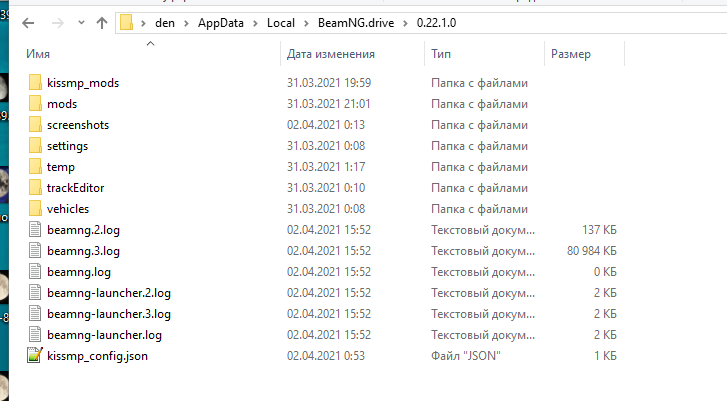Select beamng-launcher.log file icon
The width and height of the screenshot is (727, 401).
(35, 335)
